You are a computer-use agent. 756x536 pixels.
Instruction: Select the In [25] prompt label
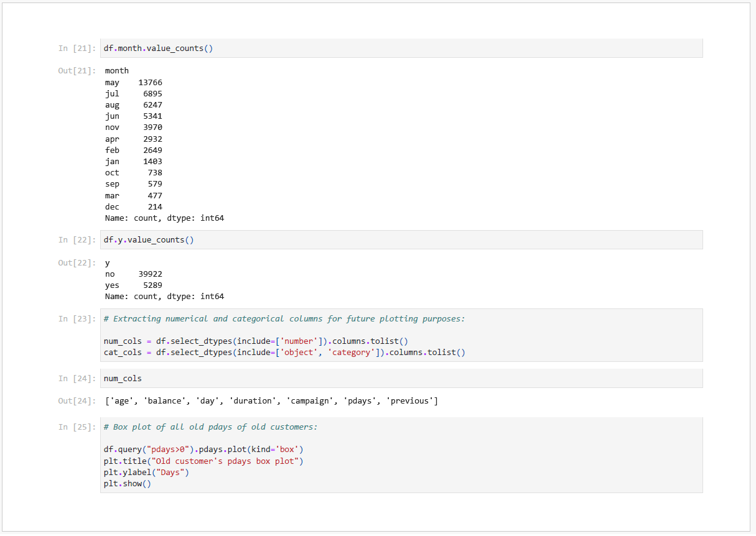pos(77,427)
